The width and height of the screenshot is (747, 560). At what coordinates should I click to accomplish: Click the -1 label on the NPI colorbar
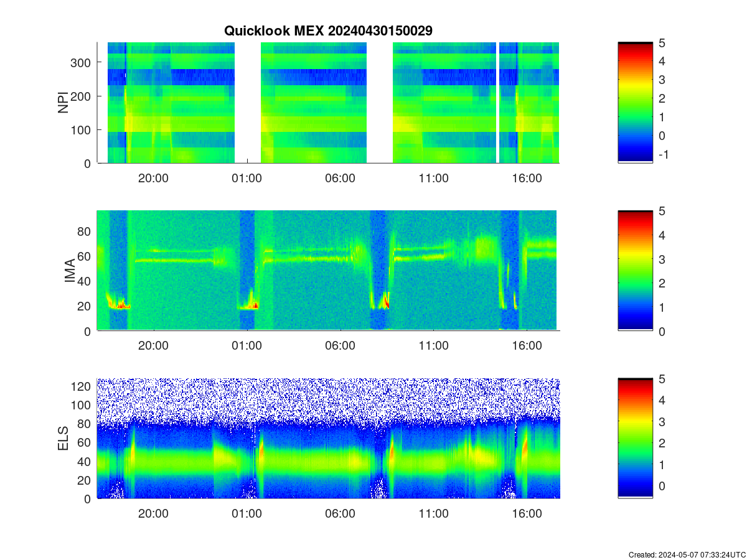664,154
